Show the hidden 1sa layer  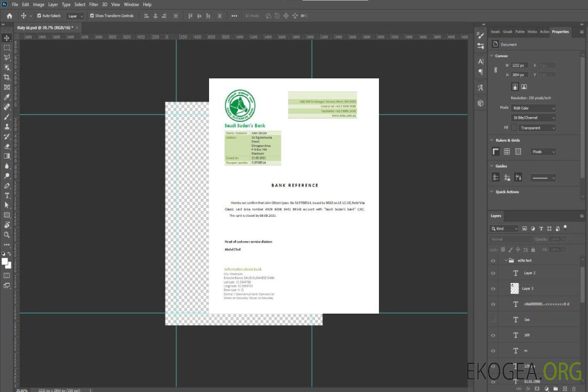[x=493, y=320]
